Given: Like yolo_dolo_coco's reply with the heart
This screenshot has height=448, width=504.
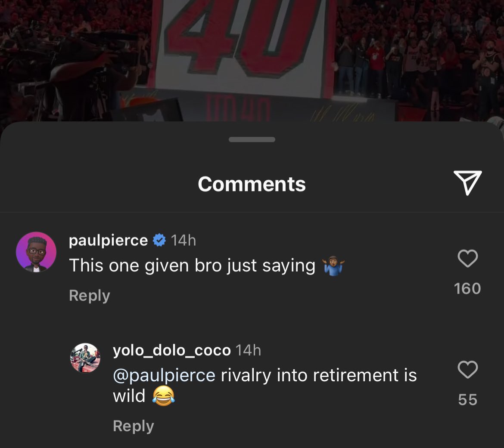Looking at the screenshot, I should 467,370.
